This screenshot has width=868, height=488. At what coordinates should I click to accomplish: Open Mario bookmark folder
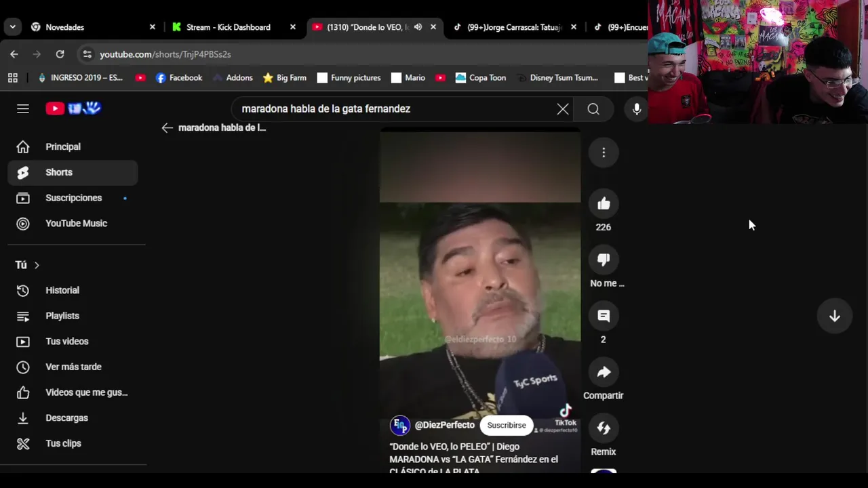(x=408, y=78)
